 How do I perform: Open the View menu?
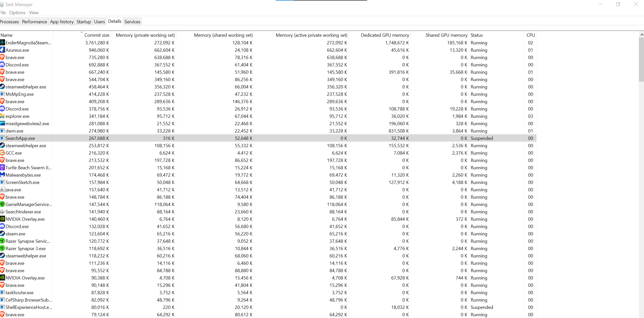[x=34, y=13]
